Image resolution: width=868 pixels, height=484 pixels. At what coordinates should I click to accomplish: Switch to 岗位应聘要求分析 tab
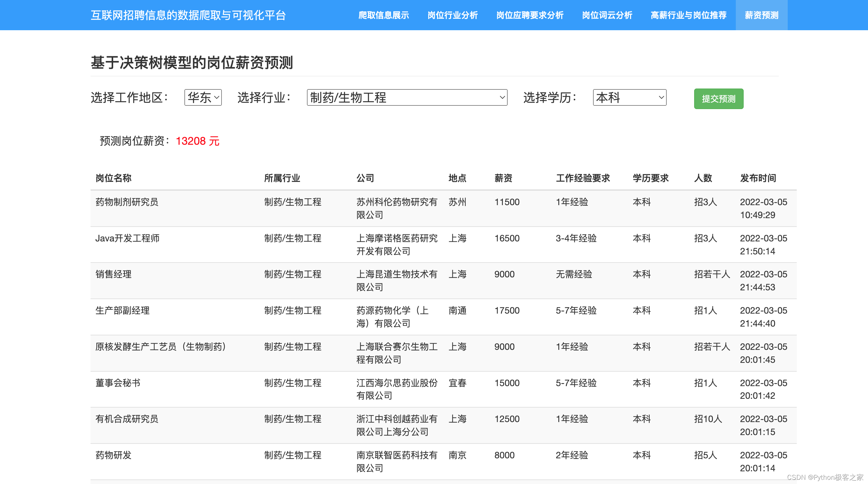tap(529, 15)
